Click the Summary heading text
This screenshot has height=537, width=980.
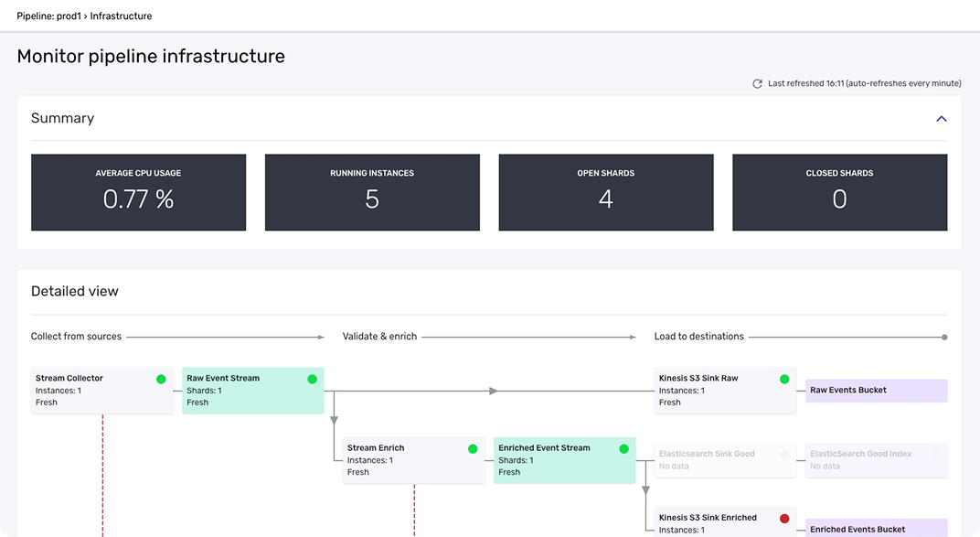click(62, 118)
